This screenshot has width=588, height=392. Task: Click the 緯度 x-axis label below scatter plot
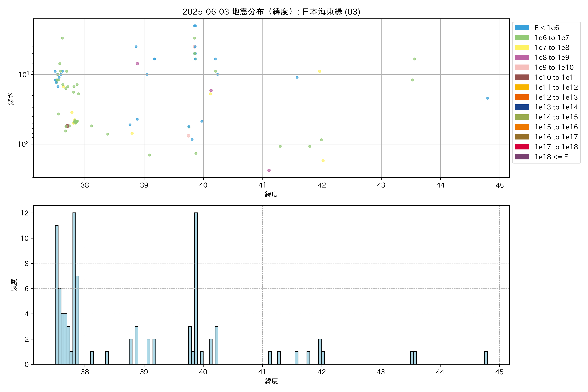point(271,194)
